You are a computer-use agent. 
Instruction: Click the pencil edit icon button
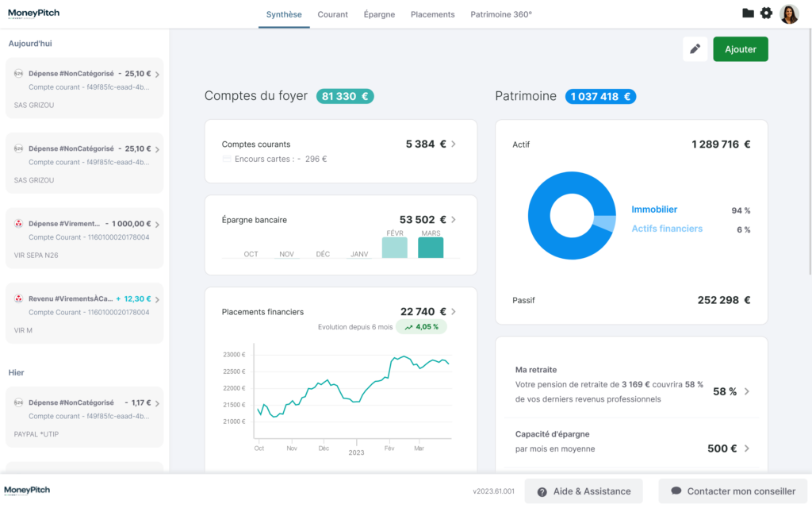pos(695,49)
